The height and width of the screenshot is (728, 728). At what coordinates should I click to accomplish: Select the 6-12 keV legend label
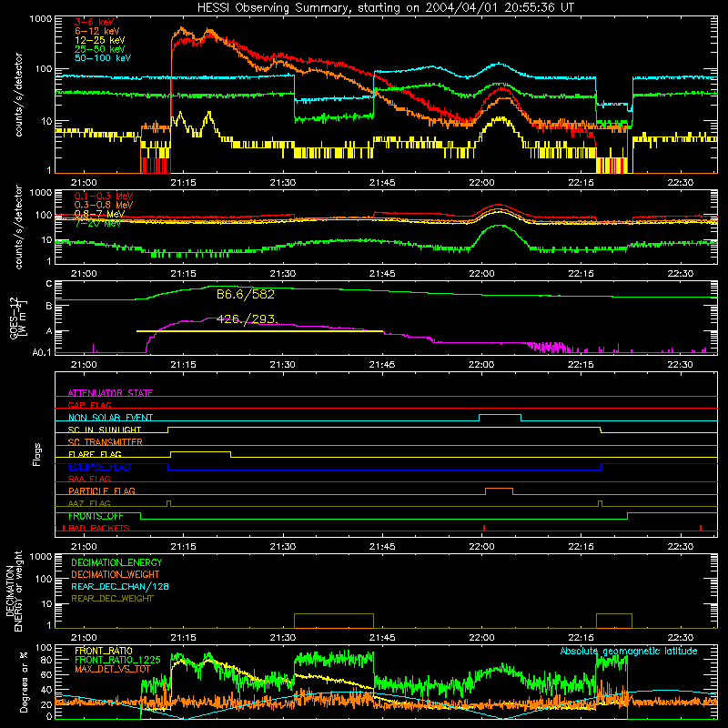[96, 31]
